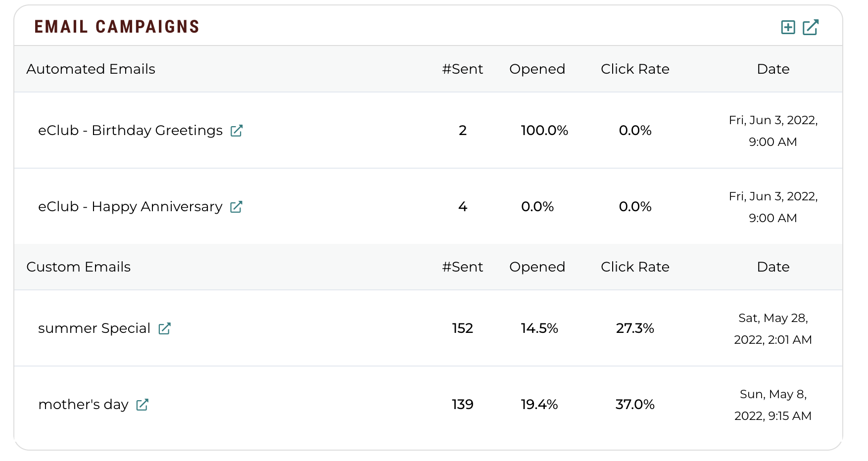Click the 37.0% click rate value
Viewport: 868px width, 461px height.
[x=635, y=405]
